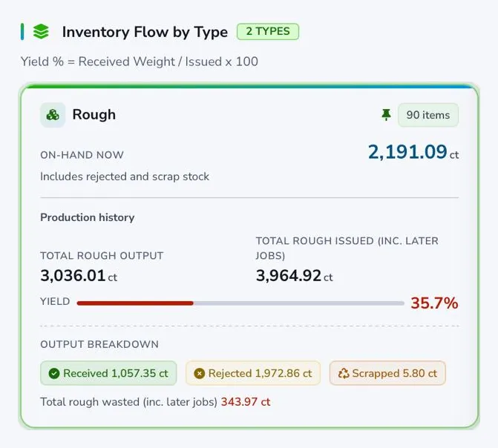This screenshot has width=498, height=448.
Task: Click the 2,191.09 ct on-hand value
Action: tap(413, 152)
